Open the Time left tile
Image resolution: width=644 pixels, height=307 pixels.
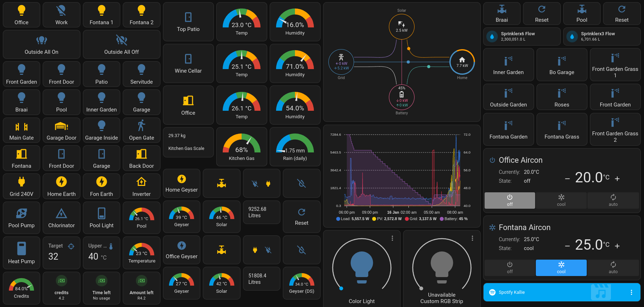pyautogui.click(x=101, y=288)
